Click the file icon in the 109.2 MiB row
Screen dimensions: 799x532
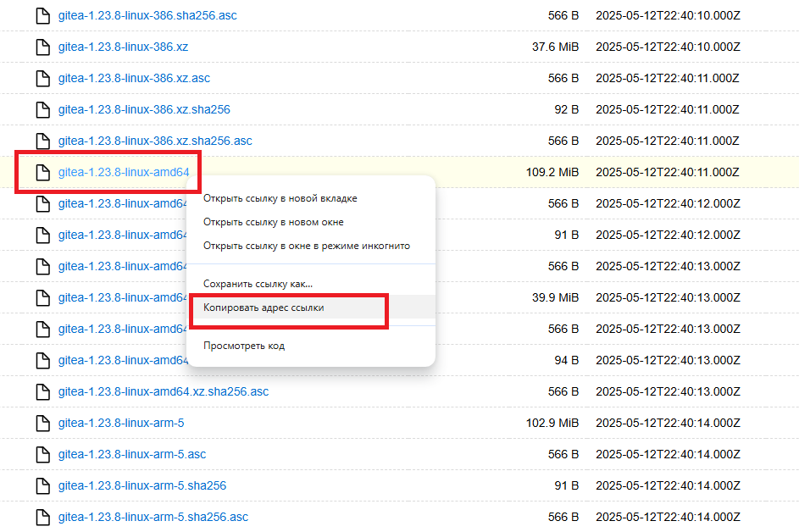point(43,172)
